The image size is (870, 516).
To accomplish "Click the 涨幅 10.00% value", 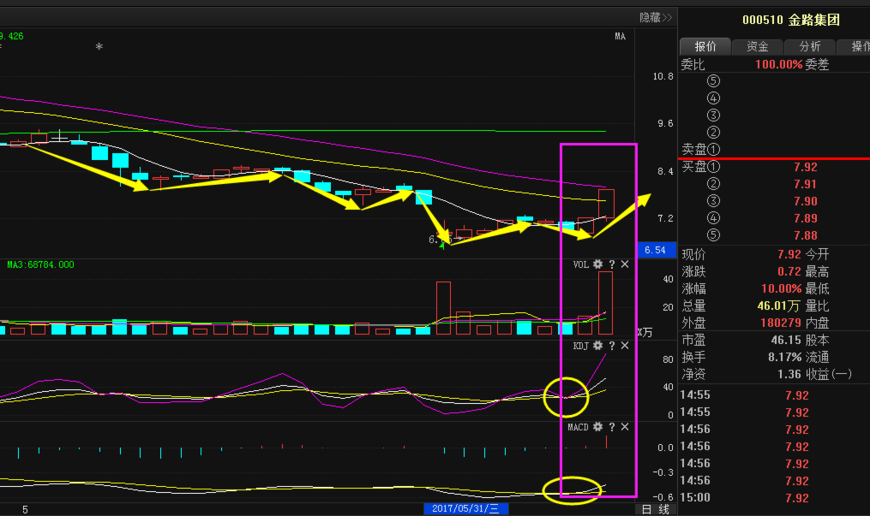I will pyautogui.click(x=781, y=289).
